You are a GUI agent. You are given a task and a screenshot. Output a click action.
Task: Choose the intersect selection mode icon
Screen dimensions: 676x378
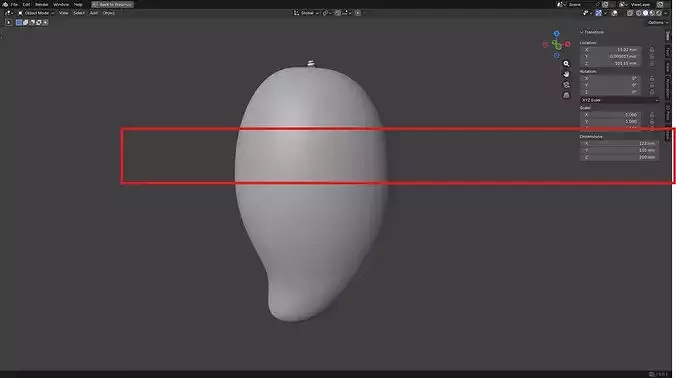click(45, 22)
